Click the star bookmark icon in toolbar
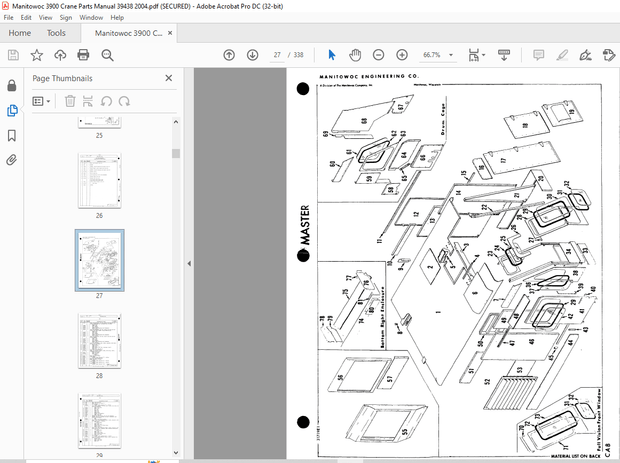 tap(37, 55)
